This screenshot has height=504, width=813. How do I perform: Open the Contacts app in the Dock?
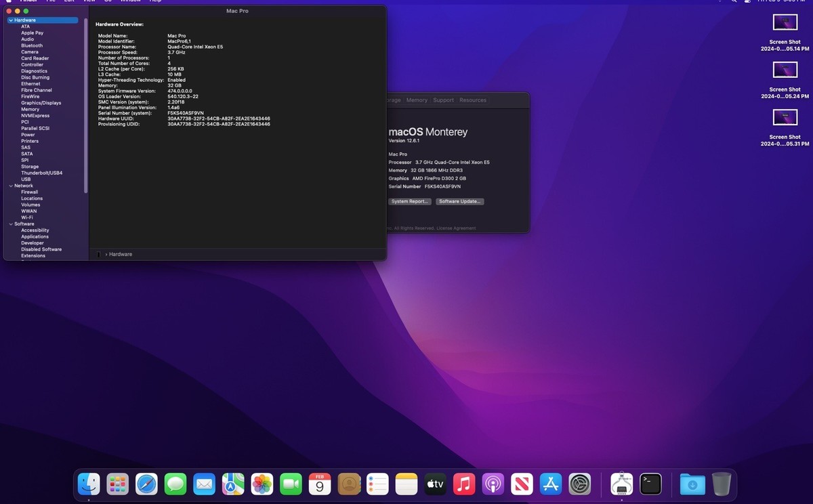[349, 484]
